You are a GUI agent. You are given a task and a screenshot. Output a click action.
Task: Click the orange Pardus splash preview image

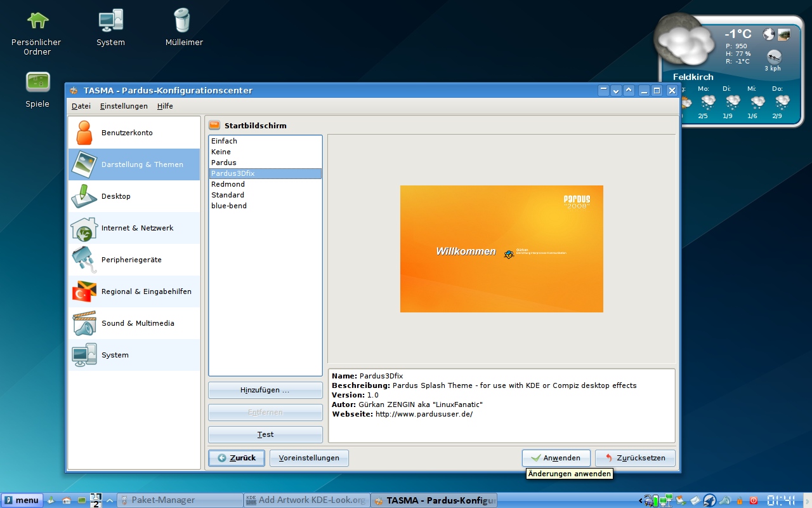501,248
